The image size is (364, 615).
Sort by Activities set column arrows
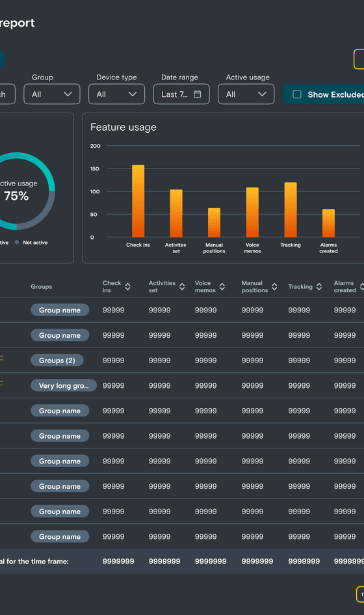tap(182, 287)
